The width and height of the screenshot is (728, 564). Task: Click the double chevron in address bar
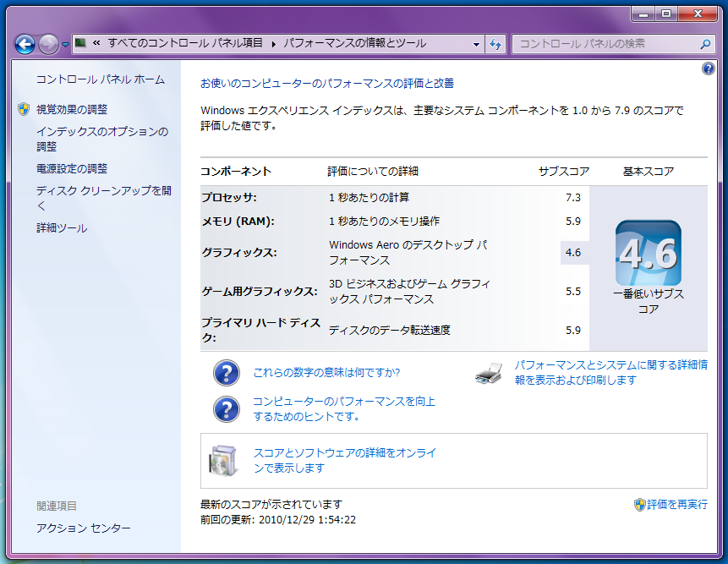(96, 43)
